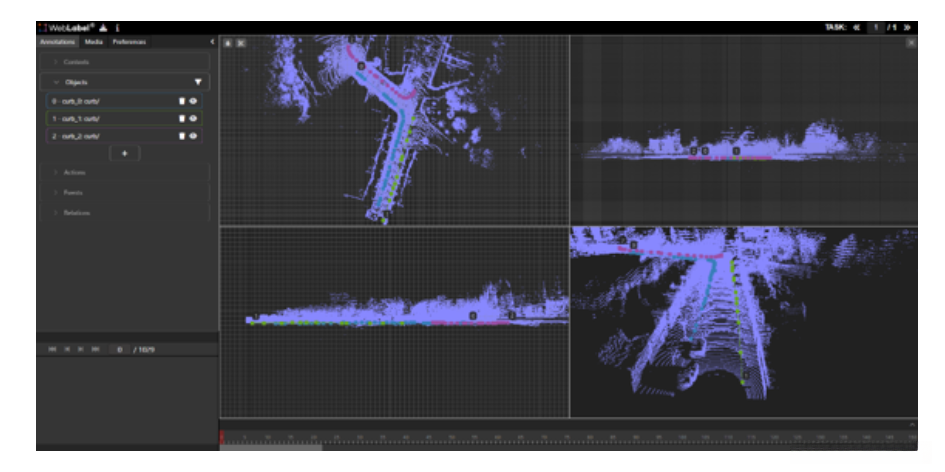Screen dimensions: 945x472
Task: Expand the Contexts section
Action: tap(125, 62)
